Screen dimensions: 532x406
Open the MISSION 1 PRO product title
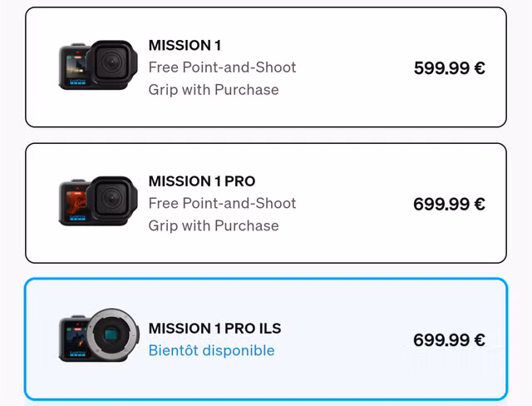(201, 181)
